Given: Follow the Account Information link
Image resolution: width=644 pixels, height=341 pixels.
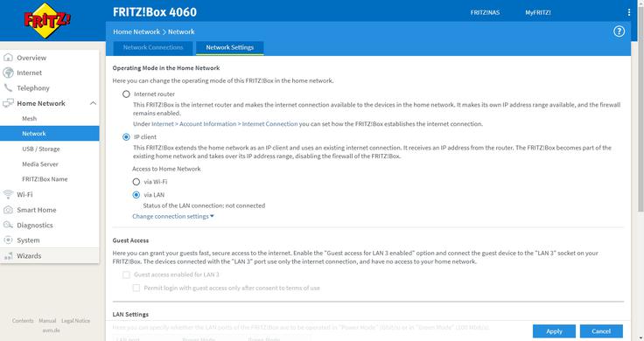Looking at the screenshot, I should coord(208,124).
